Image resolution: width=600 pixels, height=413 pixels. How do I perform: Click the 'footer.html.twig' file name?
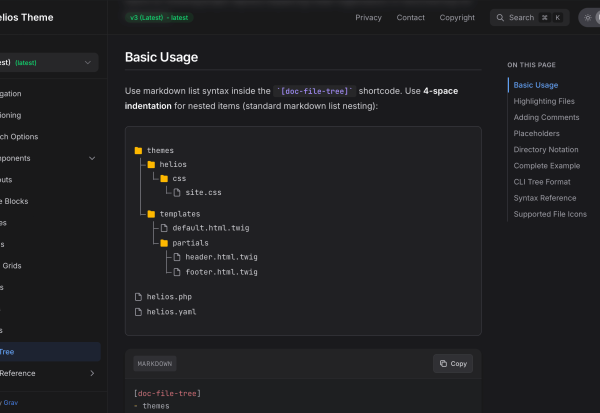coord(221,272)
